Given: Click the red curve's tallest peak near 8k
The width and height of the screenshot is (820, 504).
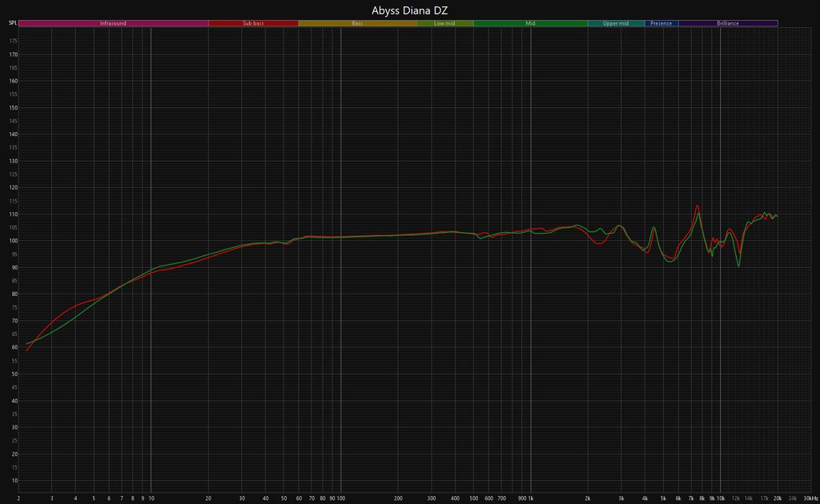Looking at the screenshot, I should [x=697, y=206].
